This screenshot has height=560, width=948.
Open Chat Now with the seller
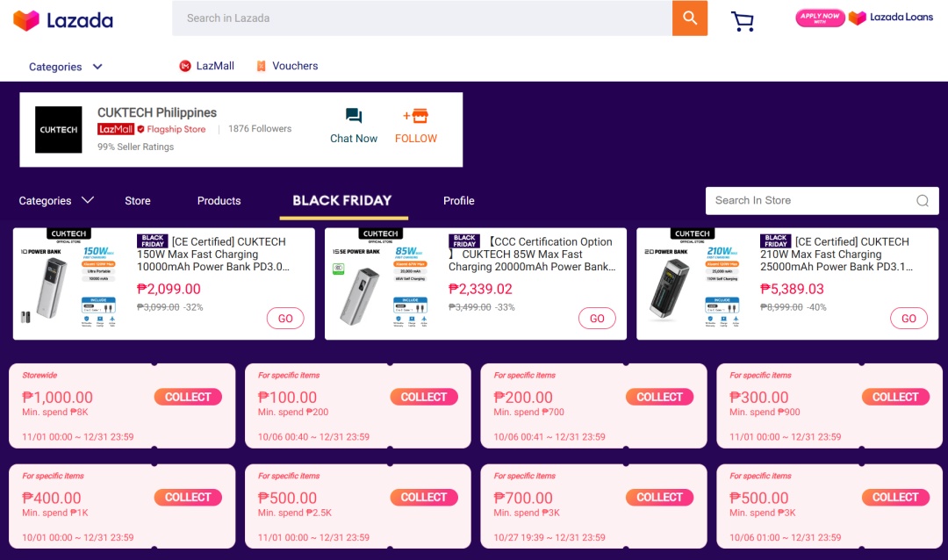[x=354, y=126]
